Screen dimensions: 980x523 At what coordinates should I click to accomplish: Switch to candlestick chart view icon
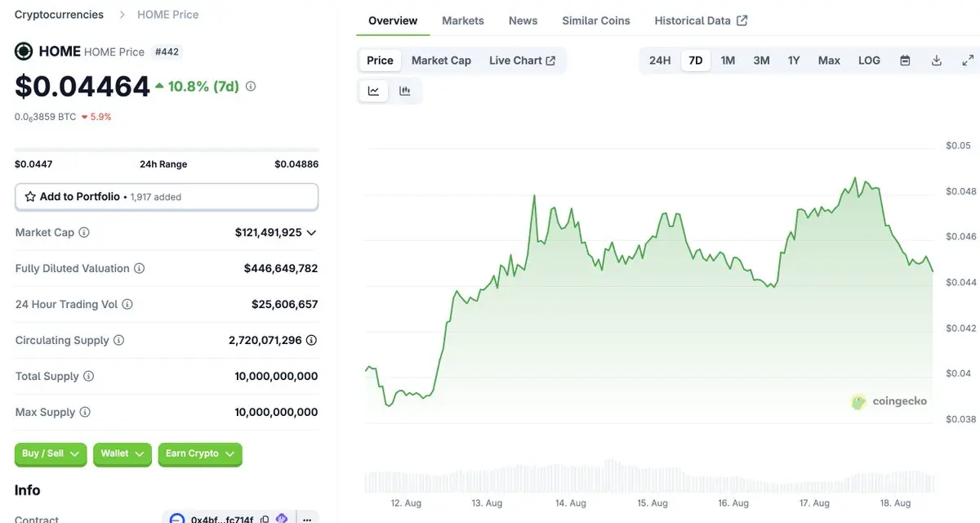(405, 92)
